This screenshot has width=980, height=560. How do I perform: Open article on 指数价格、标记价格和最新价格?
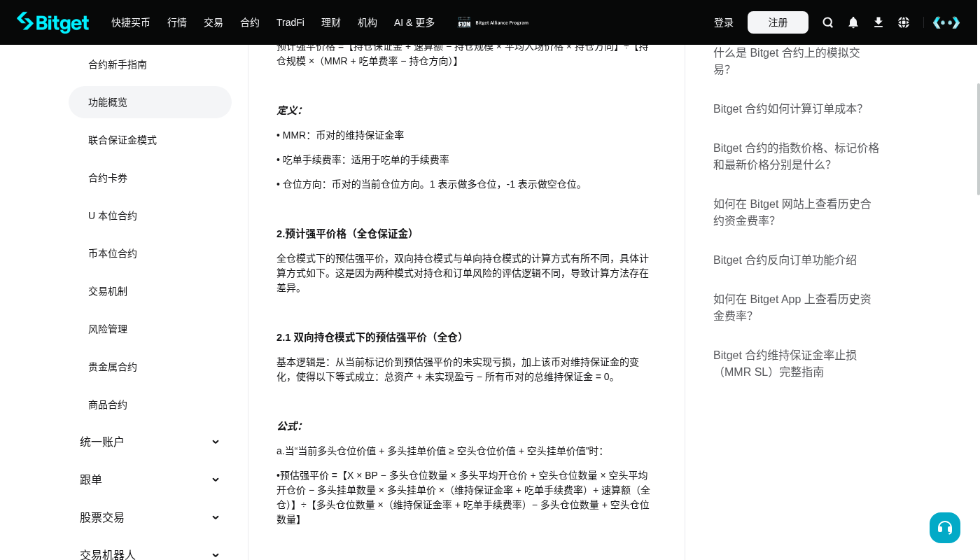(x=797, y=156)
